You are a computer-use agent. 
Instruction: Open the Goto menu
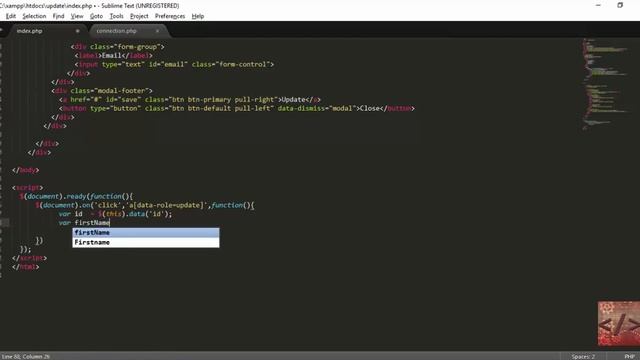click(96, 16)
